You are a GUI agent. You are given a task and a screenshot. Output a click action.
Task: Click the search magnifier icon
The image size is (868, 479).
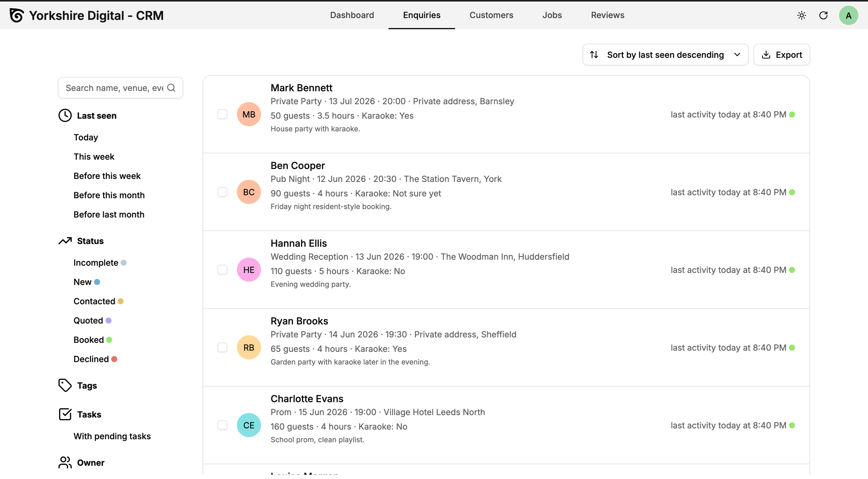[171, 88]
